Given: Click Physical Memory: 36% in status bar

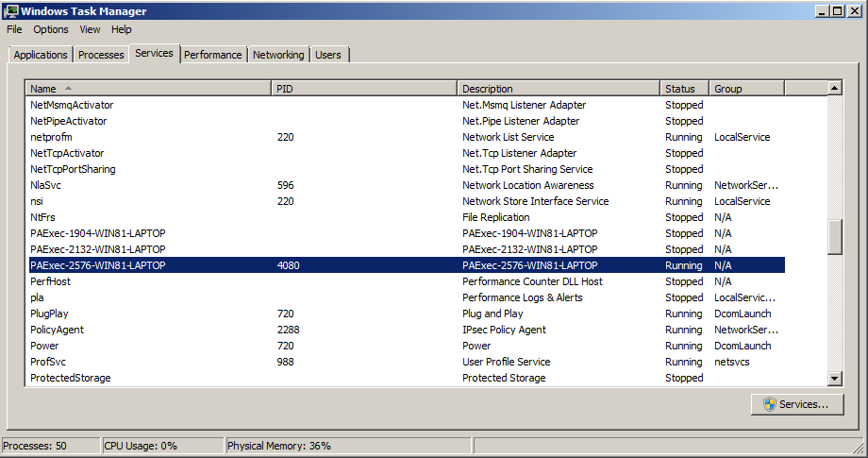Looking at the screenshot, I should pos(279,446).
